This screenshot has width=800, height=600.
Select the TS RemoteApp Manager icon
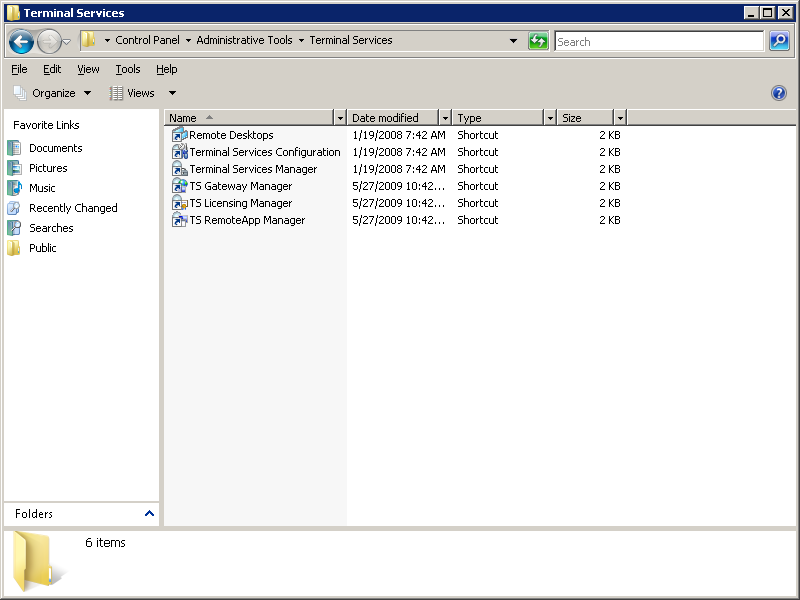tap(180, 220)
